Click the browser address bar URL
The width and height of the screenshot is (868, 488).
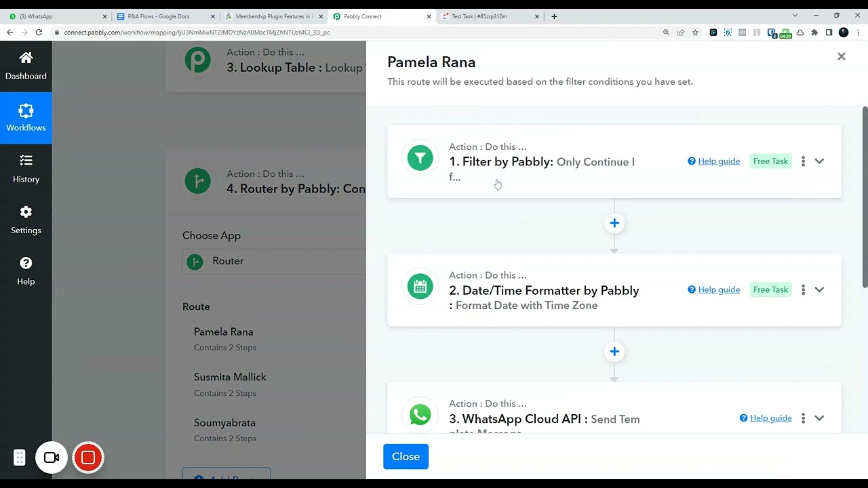click(x=197, y=32)
